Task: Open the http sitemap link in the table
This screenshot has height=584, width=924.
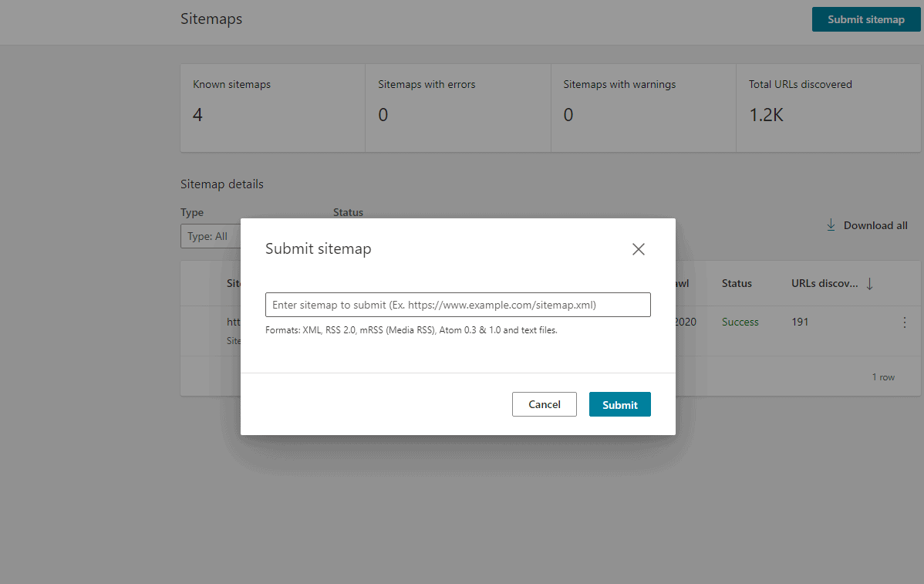Action: click(234, 322)
